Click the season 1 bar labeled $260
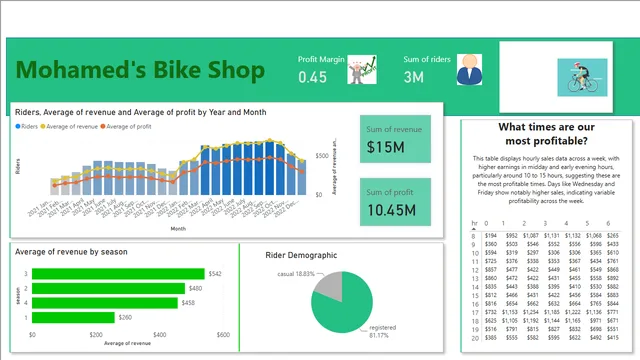The image size is (640, 360). 73,318
